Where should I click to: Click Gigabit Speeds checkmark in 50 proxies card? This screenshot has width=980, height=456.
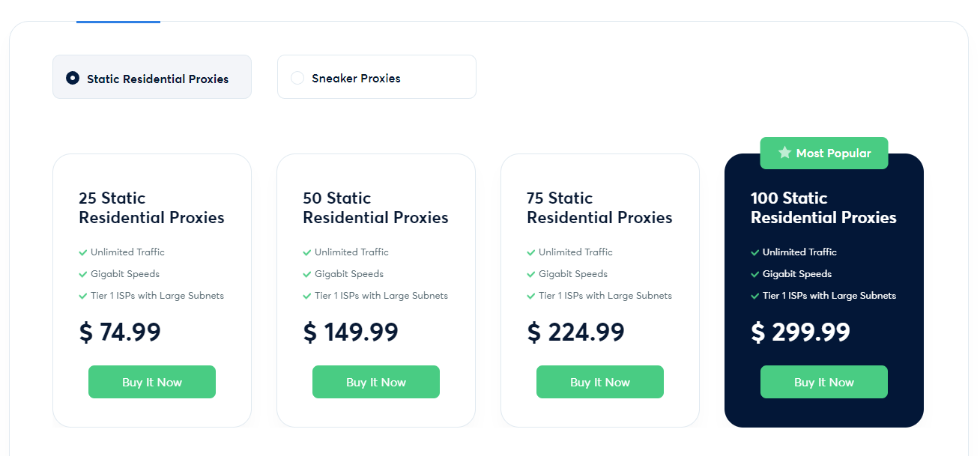click(307, 274)
